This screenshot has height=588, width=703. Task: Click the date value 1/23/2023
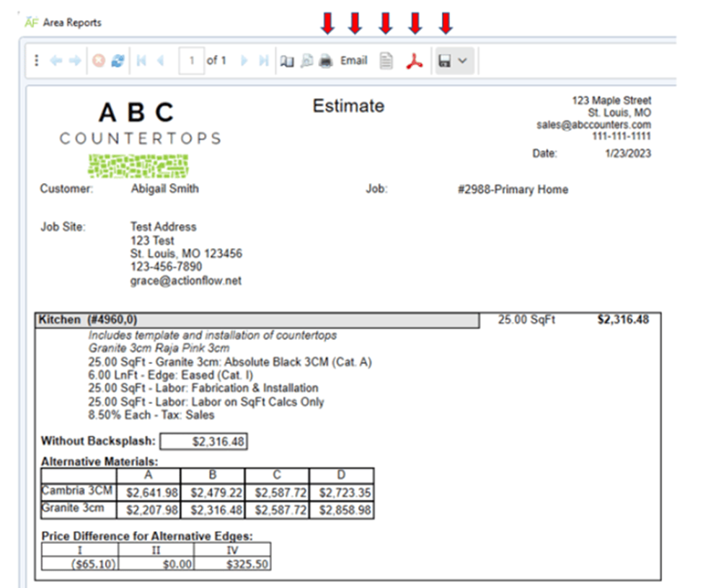coord(628,153)
